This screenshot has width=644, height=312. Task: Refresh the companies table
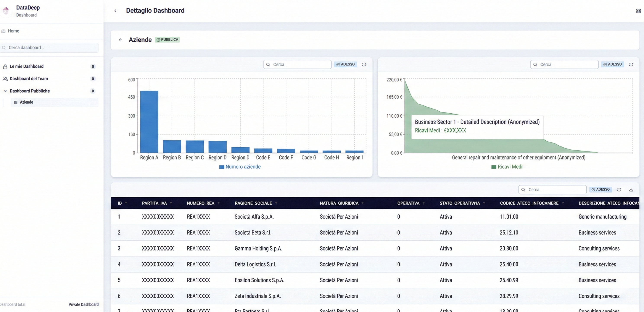[619, 190]
